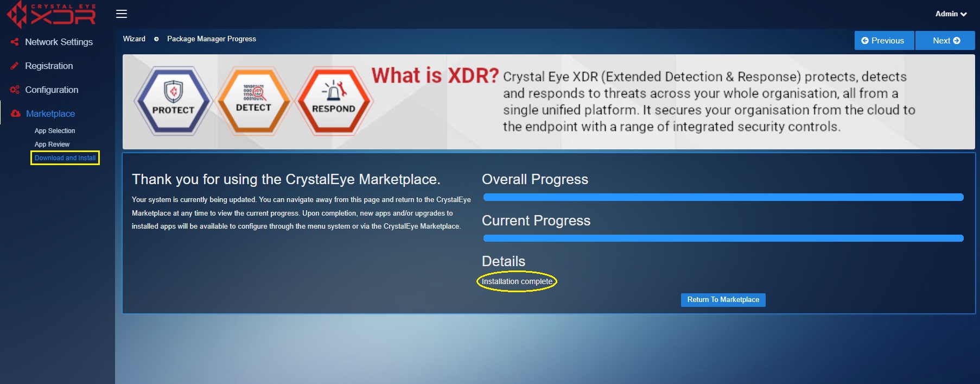This screenshot has height=384, width=980.
Task: Click the Configuration gears icon
Action: pyautogui.click(x=15, y=90)
